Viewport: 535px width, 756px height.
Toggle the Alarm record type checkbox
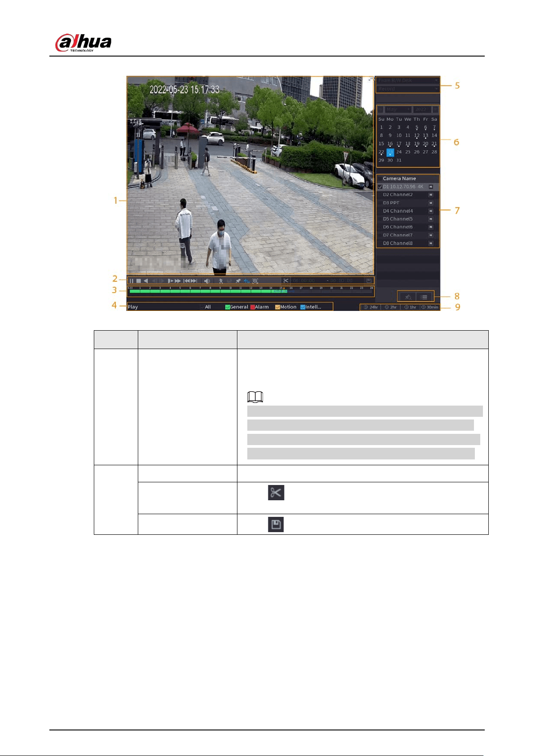[253, 307]
